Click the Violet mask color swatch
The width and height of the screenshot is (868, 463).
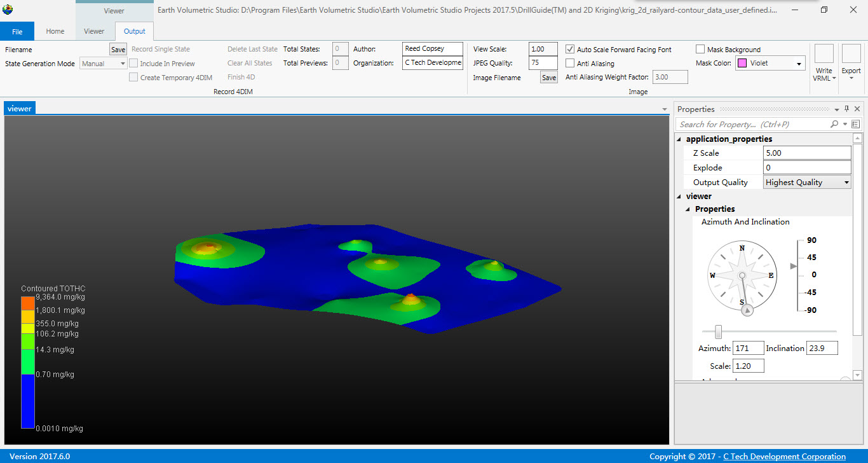(742, 63)
